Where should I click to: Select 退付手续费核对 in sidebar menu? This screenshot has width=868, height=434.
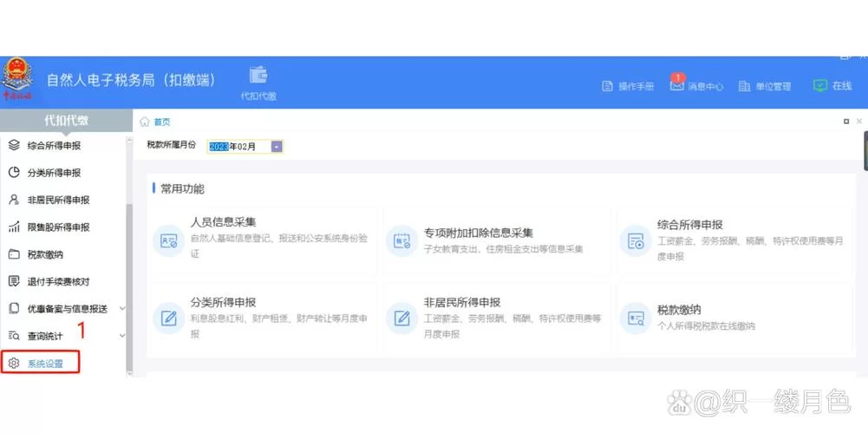pyautogui.click(x=59, y=281)
